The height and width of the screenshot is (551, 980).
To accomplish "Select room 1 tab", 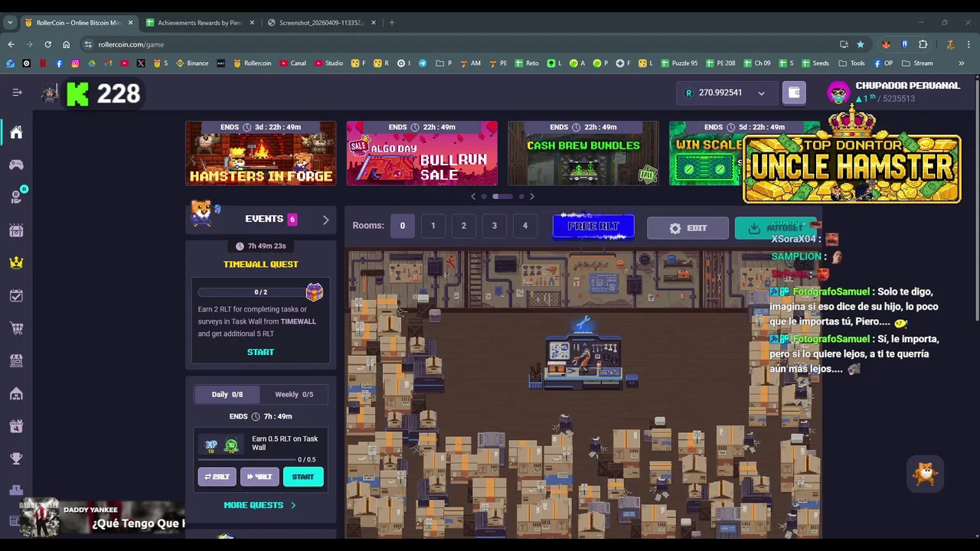I will [x=433, y=226].
